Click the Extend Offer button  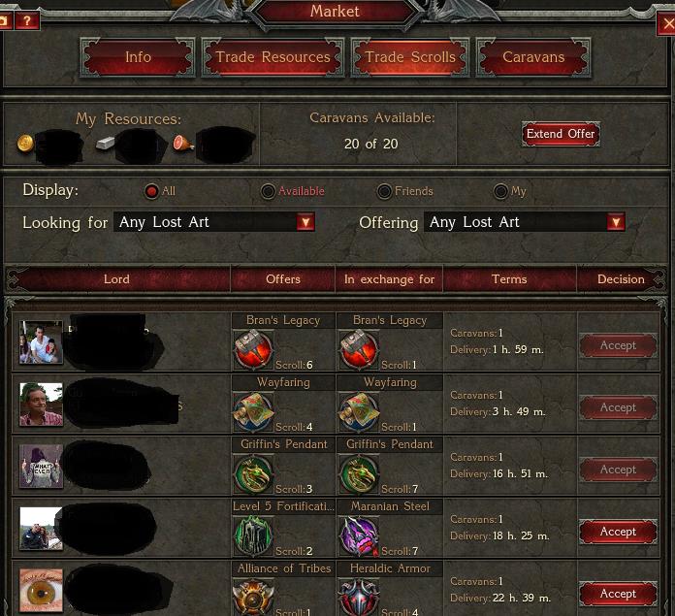561,134
